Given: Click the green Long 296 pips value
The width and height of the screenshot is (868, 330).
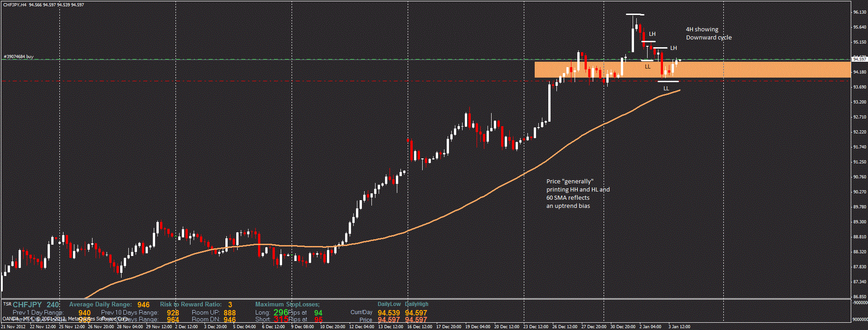Looking at the screenshot, I should 280,312.
